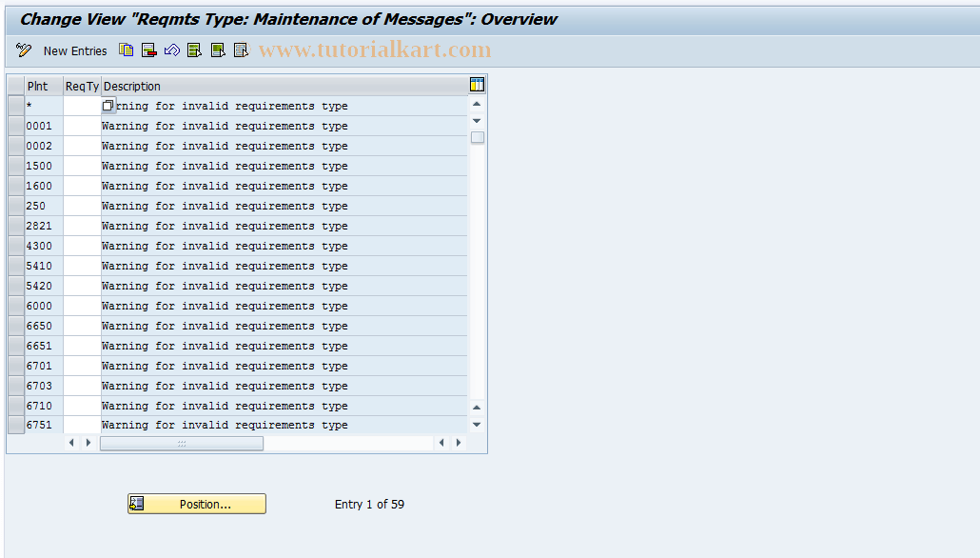Click the Plnt column header

click(39, 86)
